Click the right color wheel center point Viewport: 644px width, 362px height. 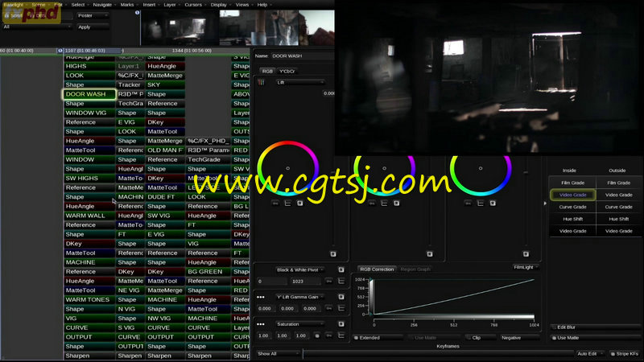(480, 168)
